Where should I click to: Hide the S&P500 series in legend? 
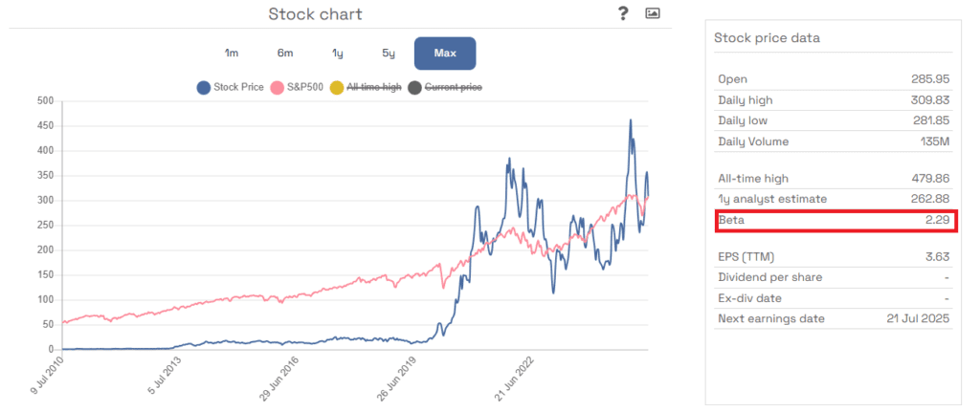point(303,88)
